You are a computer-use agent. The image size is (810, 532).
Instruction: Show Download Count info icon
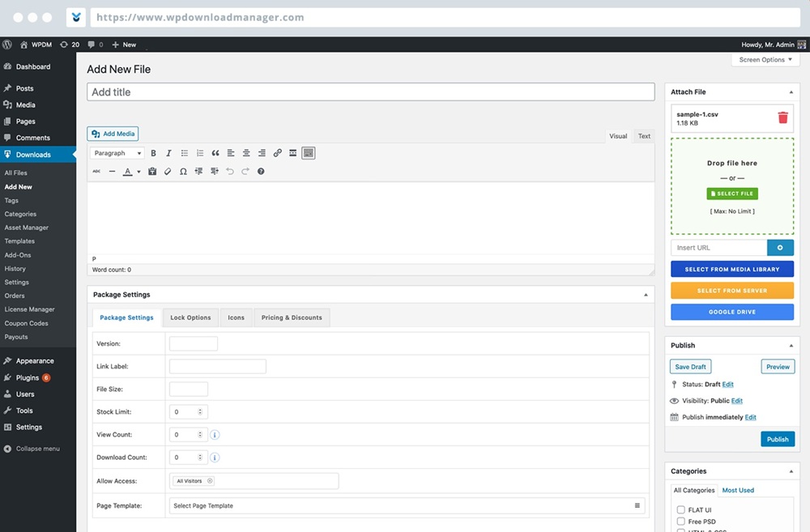[215, 458]
